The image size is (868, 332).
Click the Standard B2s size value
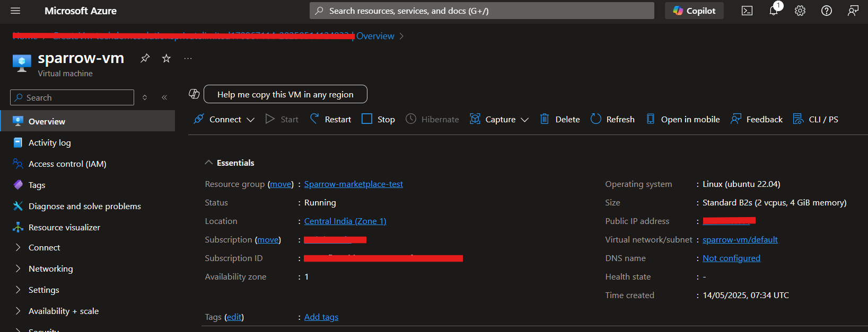pos(775,202)
